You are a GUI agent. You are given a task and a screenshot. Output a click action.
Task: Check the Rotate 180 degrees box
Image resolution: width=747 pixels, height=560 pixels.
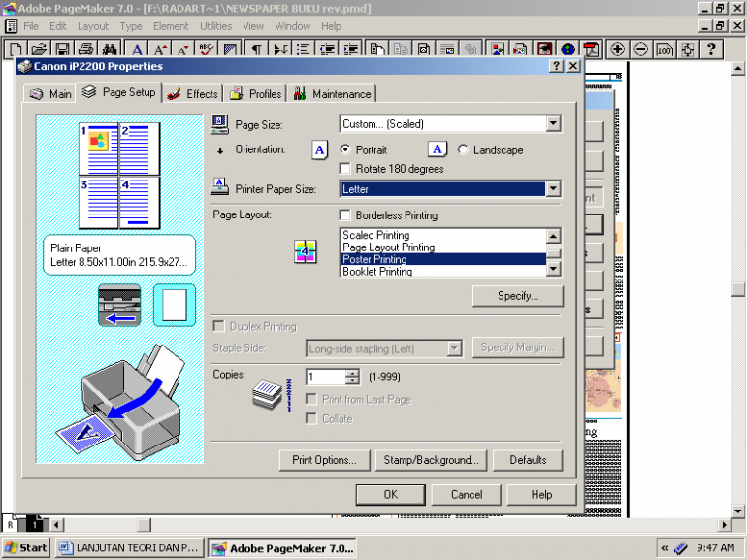click(x=345, y=169)
